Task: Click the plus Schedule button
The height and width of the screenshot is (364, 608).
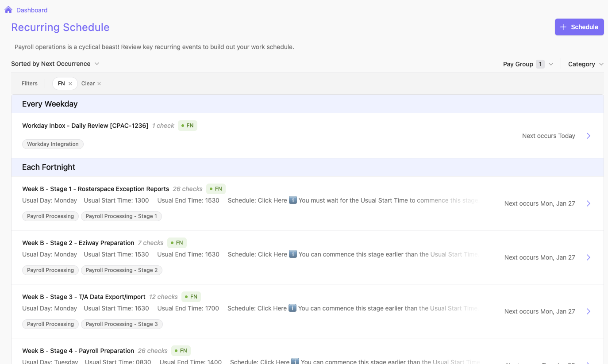Action: pos(579,27)
